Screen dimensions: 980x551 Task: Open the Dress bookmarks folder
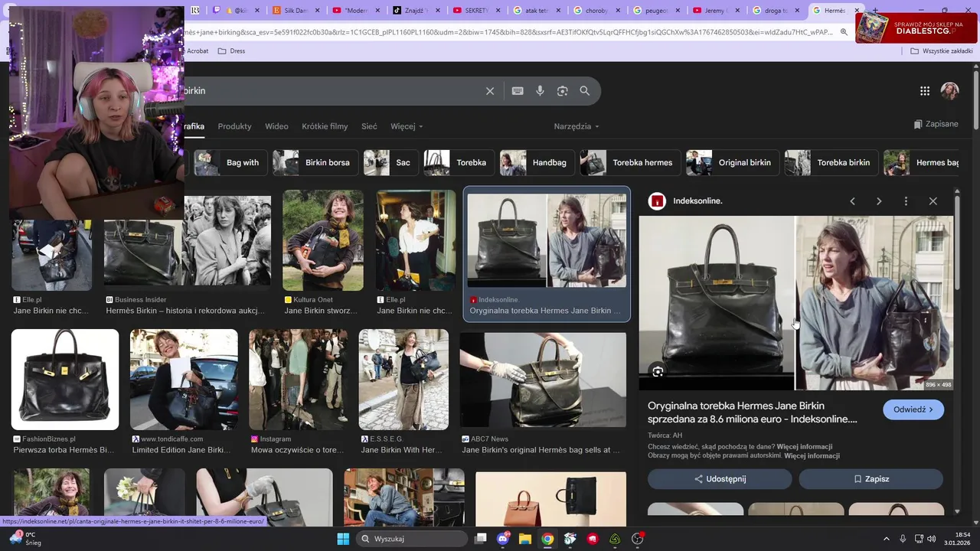tap(231, 51)
